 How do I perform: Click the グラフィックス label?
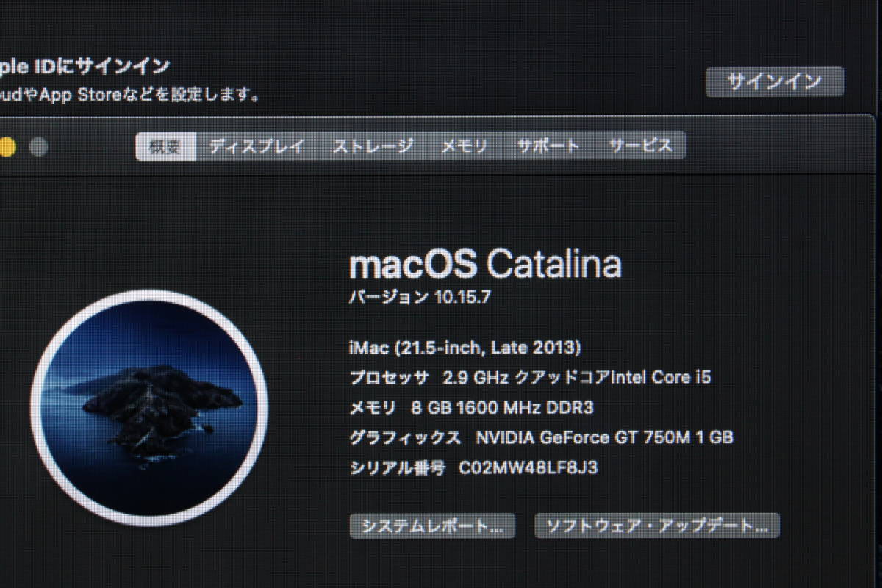(x=405, y=438)
